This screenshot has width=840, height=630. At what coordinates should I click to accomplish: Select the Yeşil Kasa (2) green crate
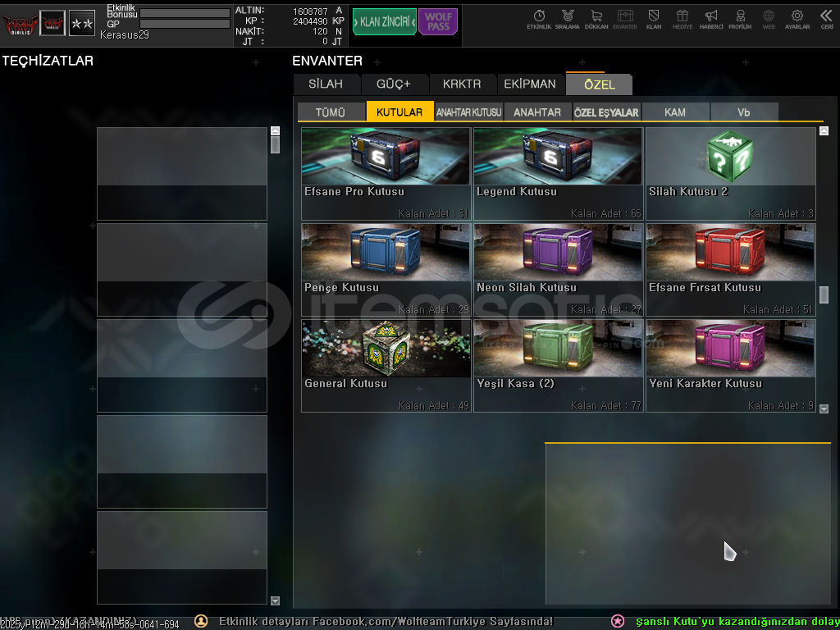coord(558,366)
